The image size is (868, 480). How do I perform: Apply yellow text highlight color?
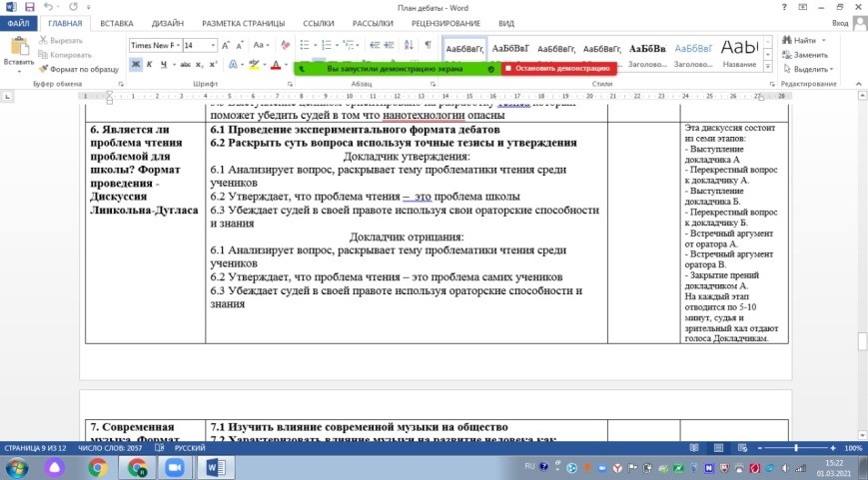point(254,65)
